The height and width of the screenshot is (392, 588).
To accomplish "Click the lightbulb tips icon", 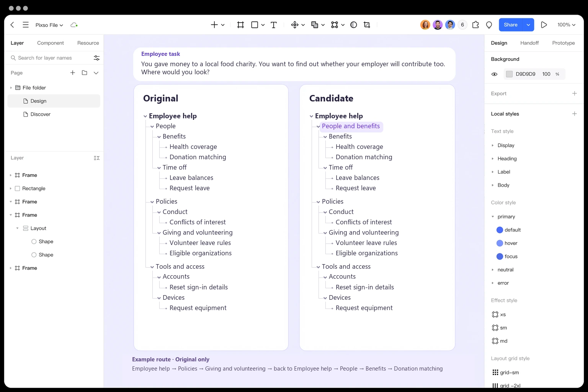I will pos(489,25).
